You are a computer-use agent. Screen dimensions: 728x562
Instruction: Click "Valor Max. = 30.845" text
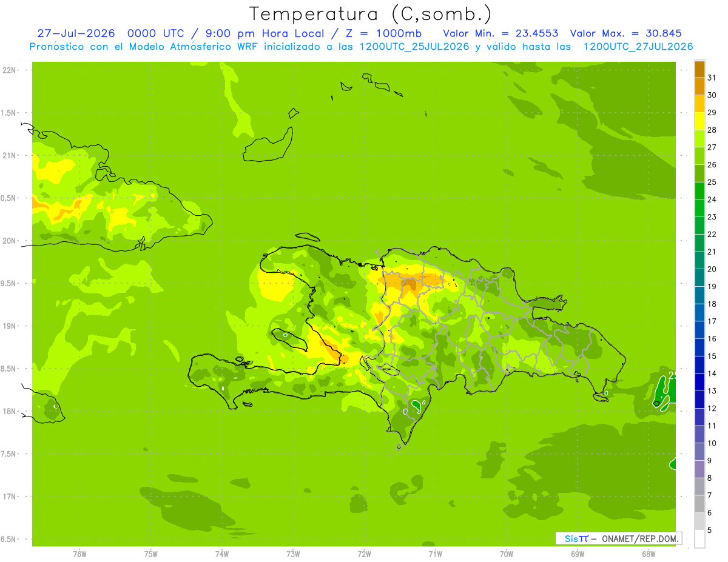pyautogui.click(x=626, y=33)
